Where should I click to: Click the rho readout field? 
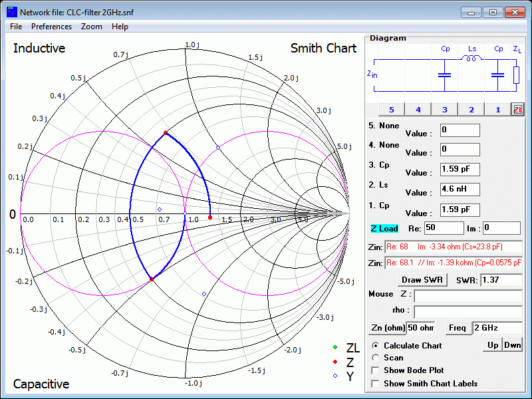point(468,312)
